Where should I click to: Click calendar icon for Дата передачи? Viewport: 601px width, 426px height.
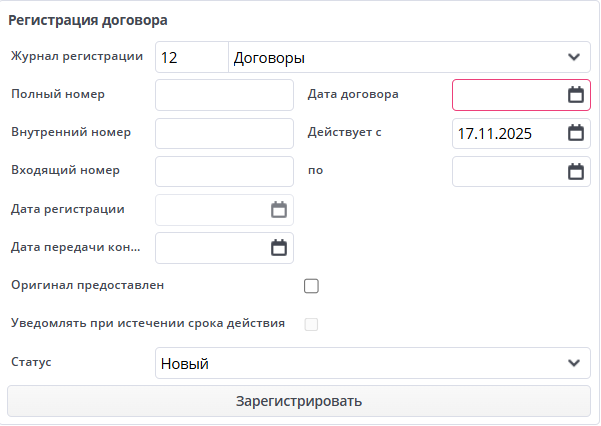coord(279,248)
